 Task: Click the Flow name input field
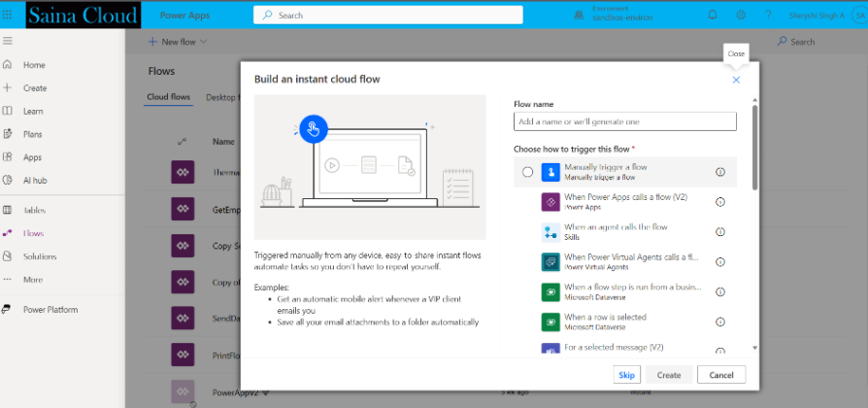pos(624,121)
